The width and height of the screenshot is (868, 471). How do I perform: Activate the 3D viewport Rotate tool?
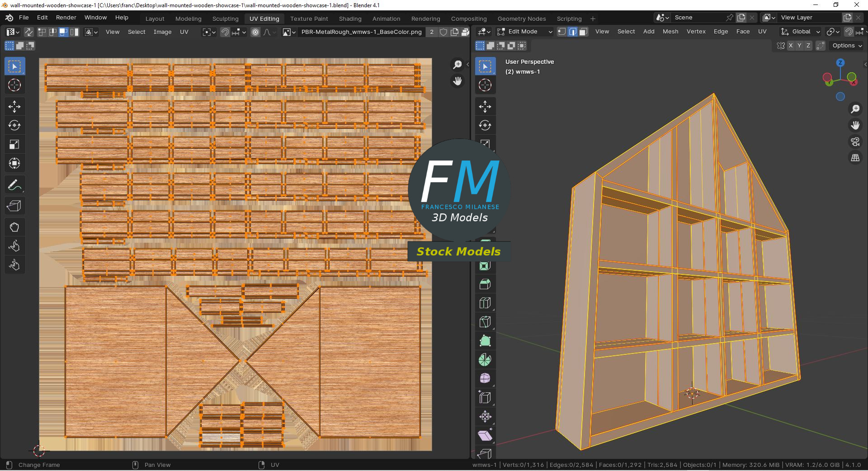click(x=485, y=126)
